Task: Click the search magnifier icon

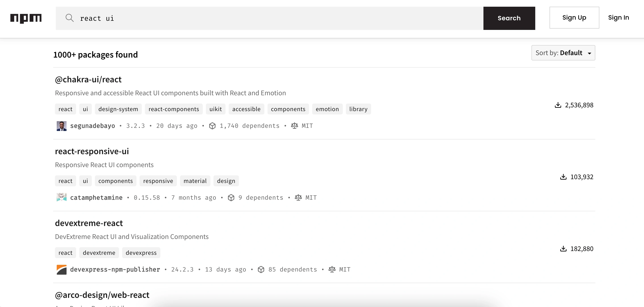Action: [x=69, y=18]
